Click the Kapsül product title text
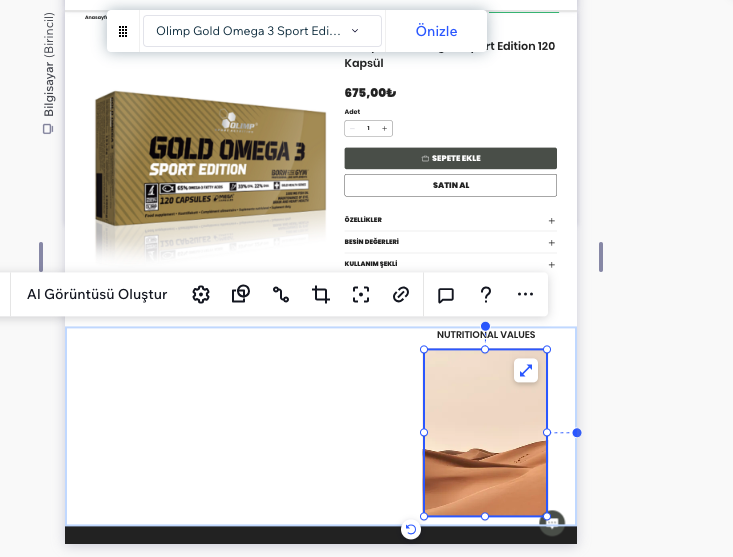This screenshot has height=557, width=733. 364,63
